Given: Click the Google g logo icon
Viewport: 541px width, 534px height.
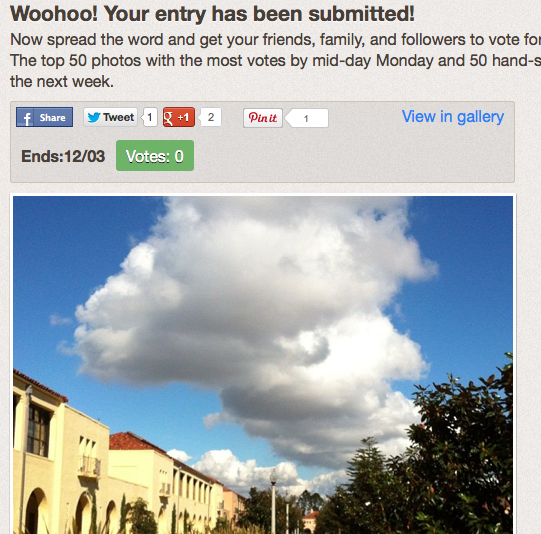Looking at the screenshot, I should (x=168, y=118).
